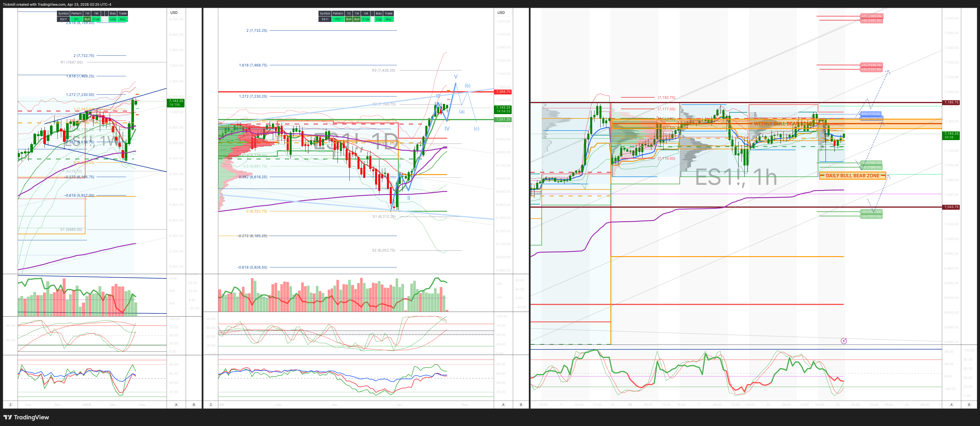
Task: Toggle auto scale A on the weekly chart
Action: tap(176, 405)
